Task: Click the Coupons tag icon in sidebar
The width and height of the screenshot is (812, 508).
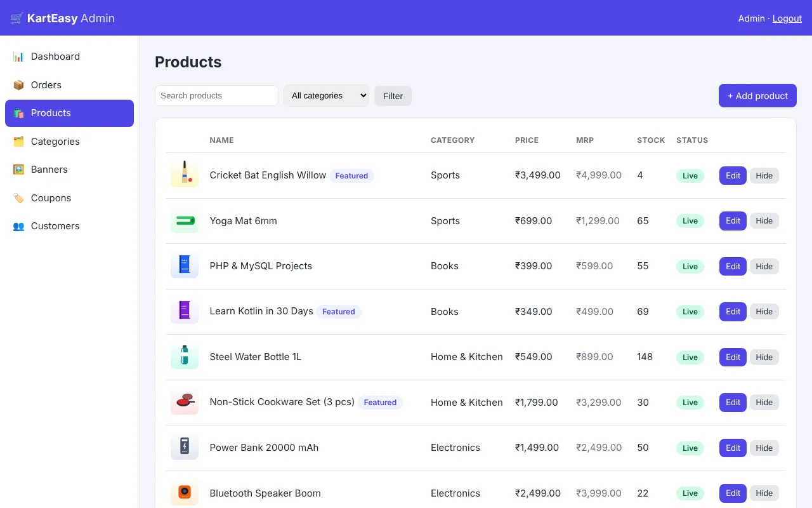Action: pos(18,198)
